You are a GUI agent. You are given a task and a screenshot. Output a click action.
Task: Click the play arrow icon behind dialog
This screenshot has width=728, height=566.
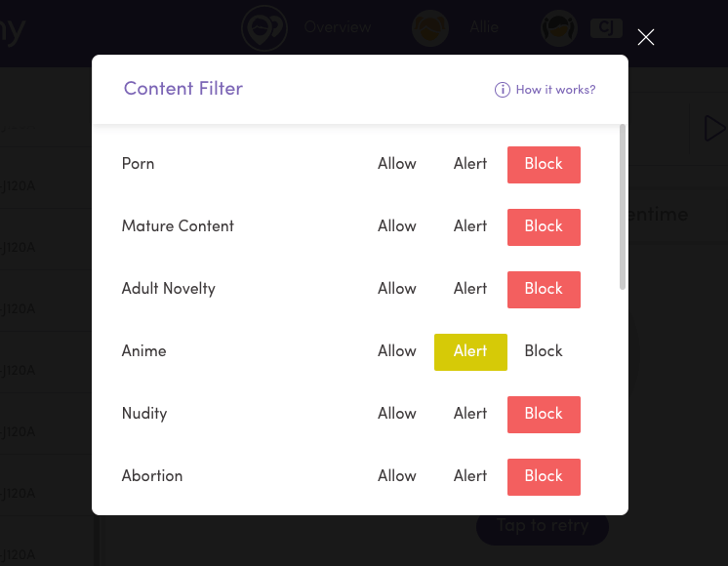713,128
